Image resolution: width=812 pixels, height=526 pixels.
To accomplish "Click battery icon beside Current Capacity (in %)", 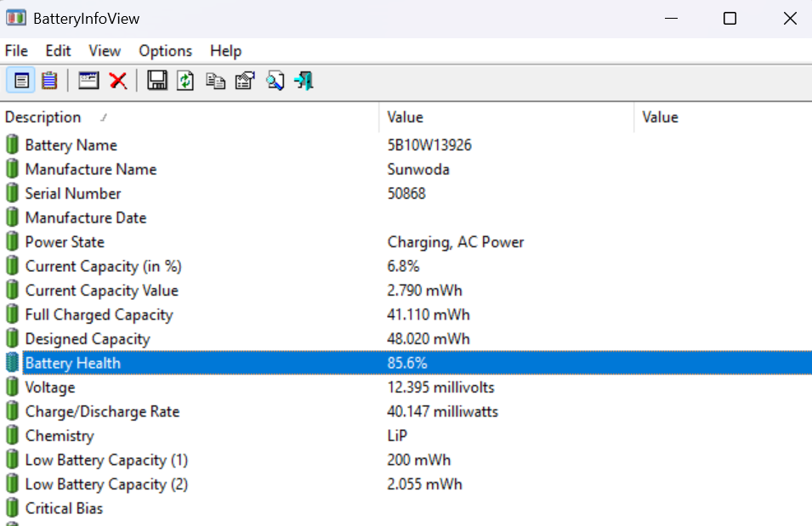I will [12, 266].
